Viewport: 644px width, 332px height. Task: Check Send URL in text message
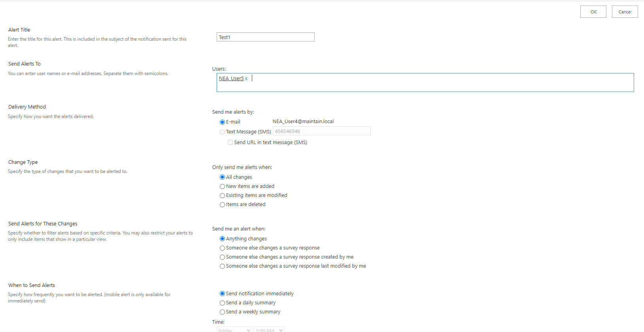click(230, 143)
